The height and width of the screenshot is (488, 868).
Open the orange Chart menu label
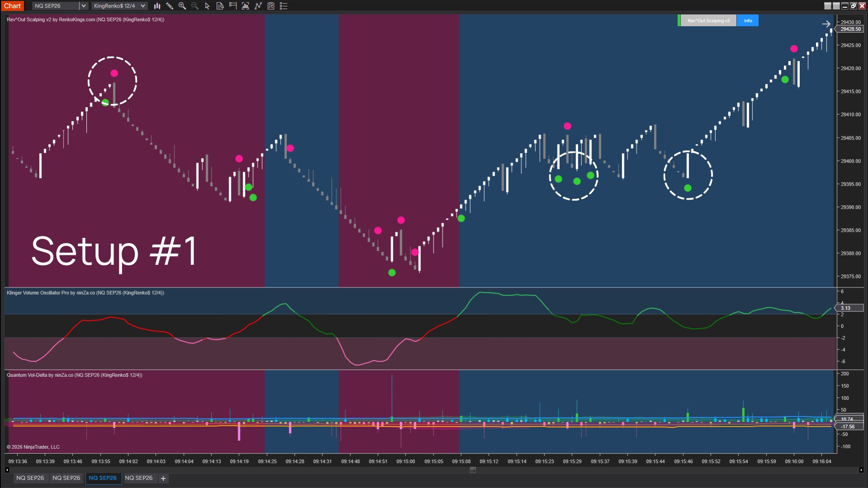[x=13, y=6]
